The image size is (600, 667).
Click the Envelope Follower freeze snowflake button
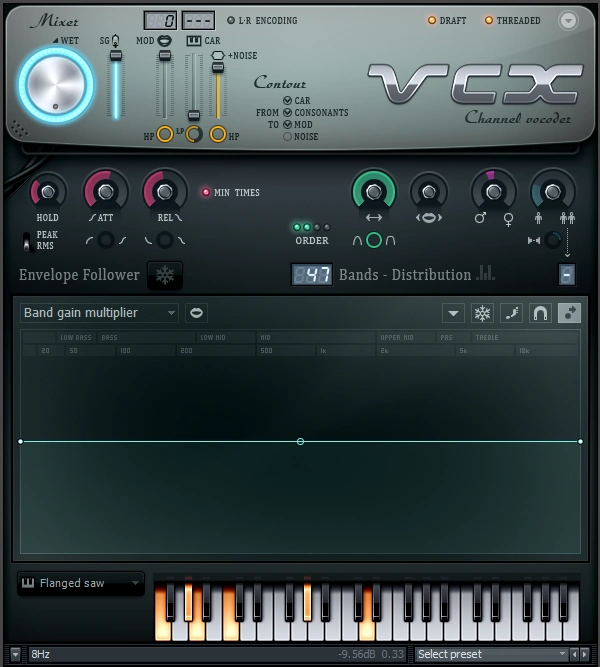click(165, 276)
